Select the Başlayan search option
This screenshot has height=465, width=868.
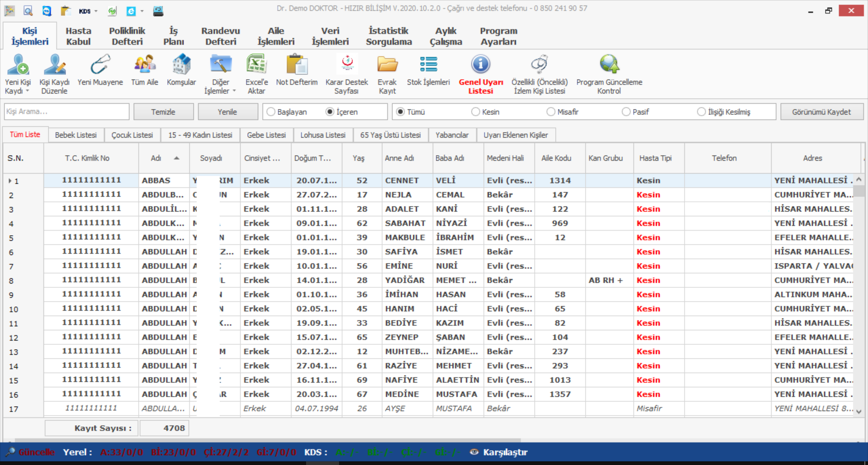click(271, 112)
